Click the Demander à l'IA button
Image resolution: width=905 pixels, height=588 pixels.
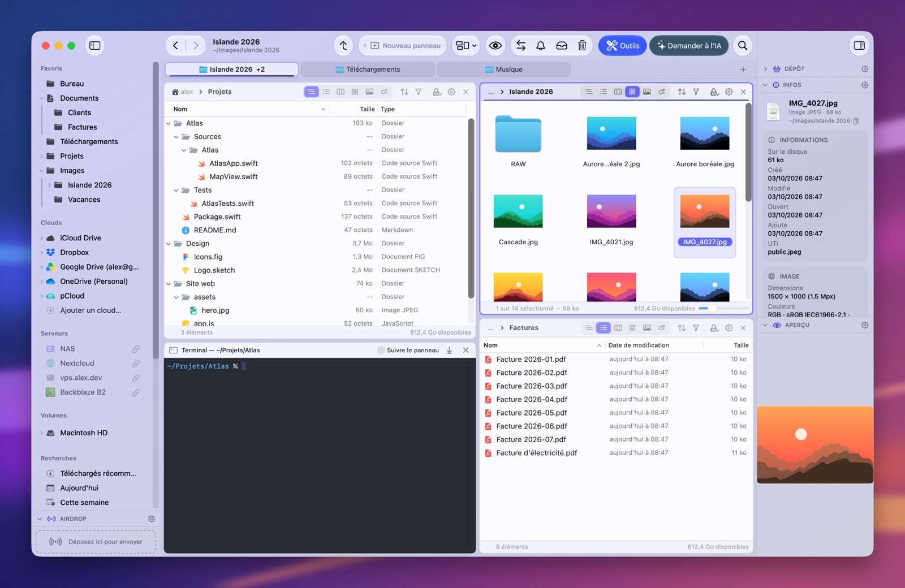pos(689,46)
